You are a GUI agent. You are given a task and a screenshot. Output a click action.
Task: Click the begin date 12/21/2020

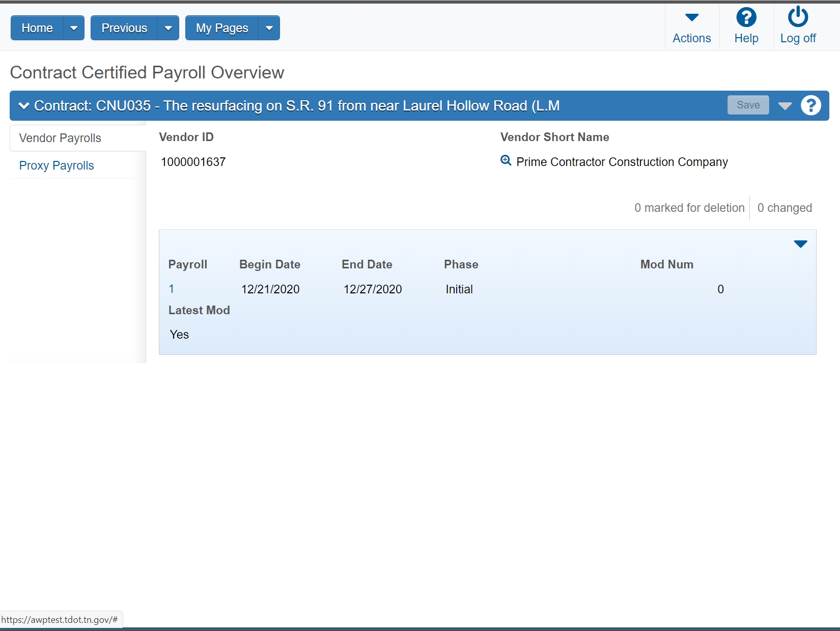tap(270, 289)
